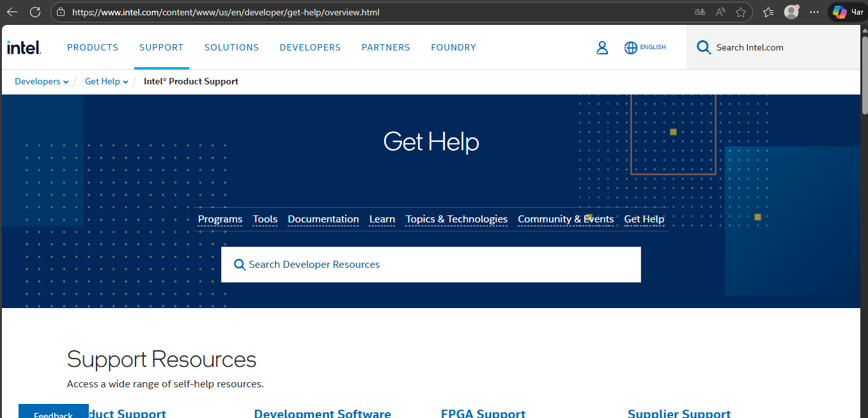
Task: Click the Search Intel.com magnifier icon
Action: (704, 47)
